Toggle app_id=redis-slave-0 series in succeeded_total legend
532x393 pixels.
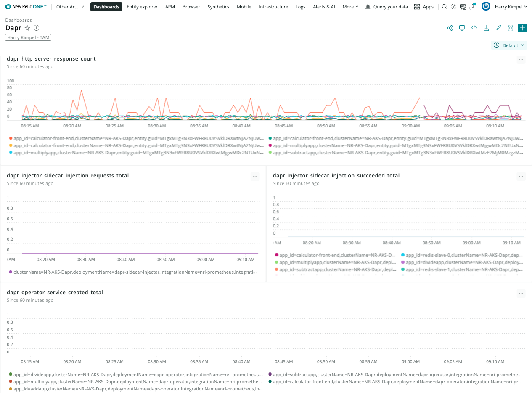coord(462,255)
